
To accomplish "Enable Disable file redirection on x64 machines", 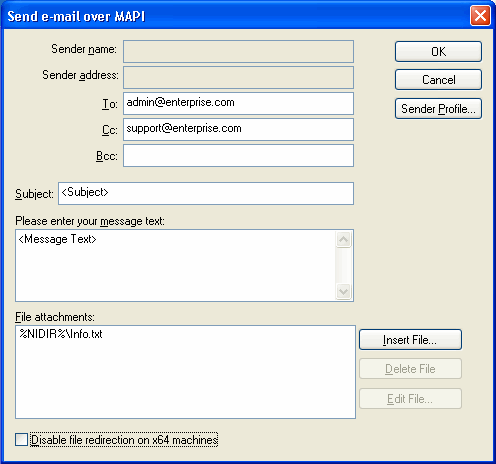I will tap(21, 439).
